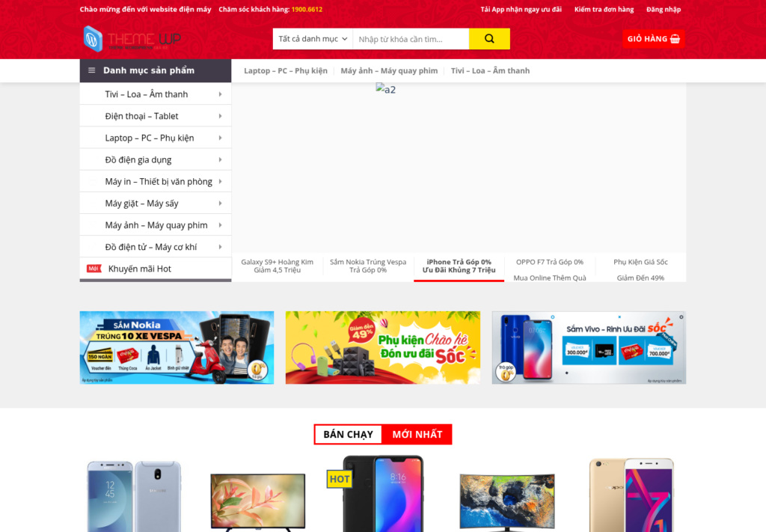Select the MỚI NHẤT tab
The height and width of the screenshot is (532, 766).
click(417, 434)
